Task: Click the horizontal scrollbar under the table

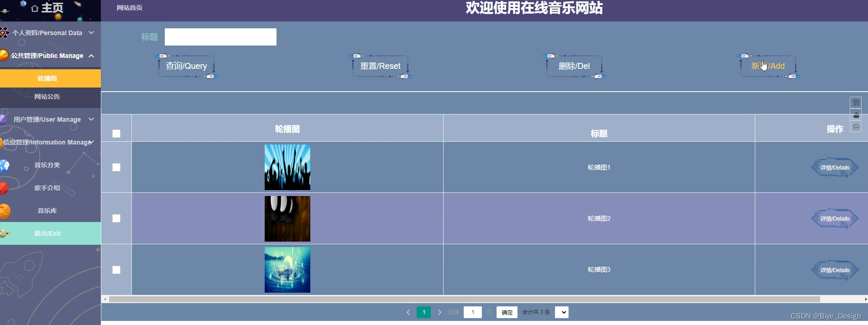Action: [x=465, y=299]
